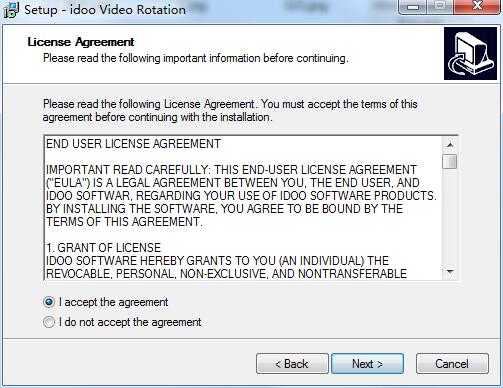Go to previous step with < Back
The height and width of the screenshot is (388, 503).
coord(292,364)
